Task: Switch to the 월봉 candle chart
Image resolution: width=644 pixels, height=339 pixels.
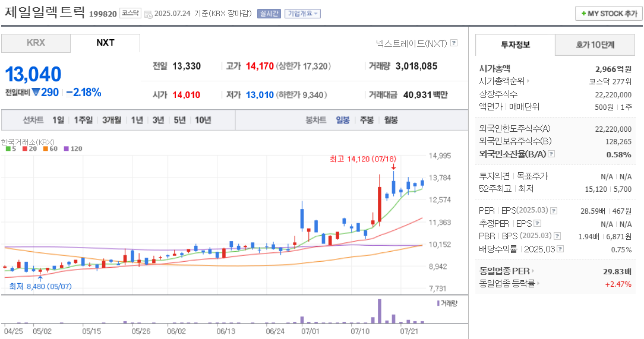Action: pos(390,121)
